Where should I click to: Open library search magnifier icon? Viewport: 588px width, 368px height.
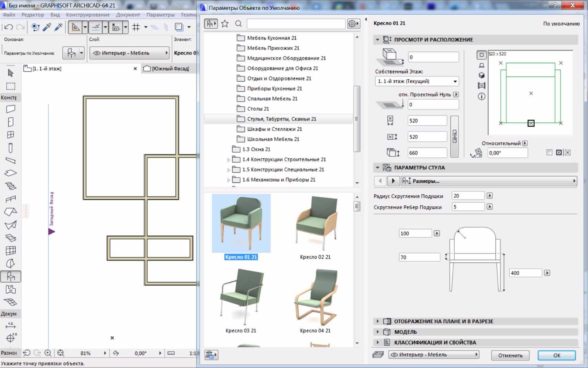pyautogui.click(x=238, y=24)
